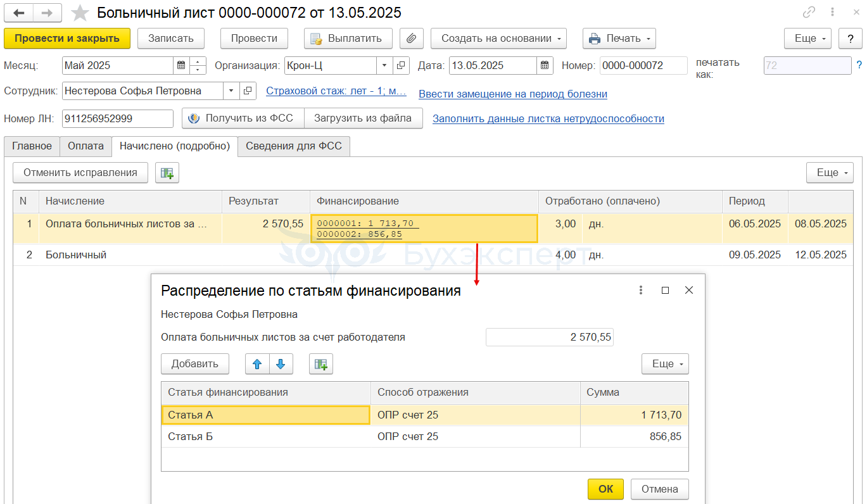Move row down with blue arrow

[281, 363]
